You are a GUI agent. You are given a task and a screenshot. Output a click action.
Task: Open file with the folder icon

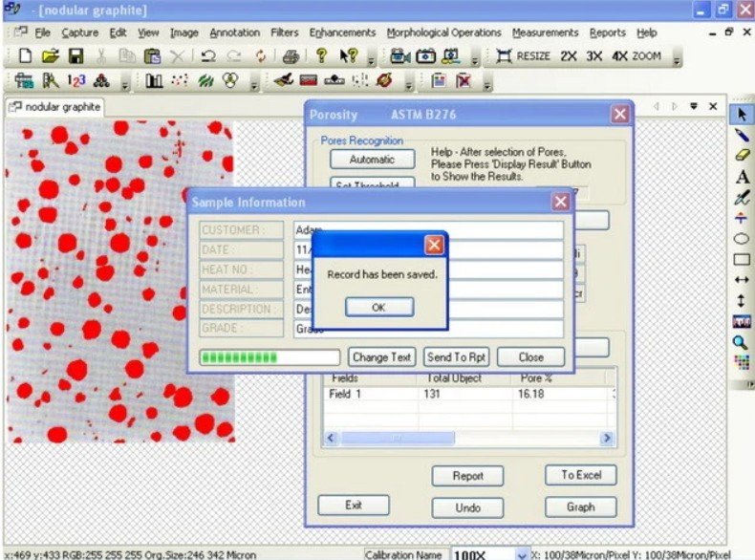coord(50,56)
